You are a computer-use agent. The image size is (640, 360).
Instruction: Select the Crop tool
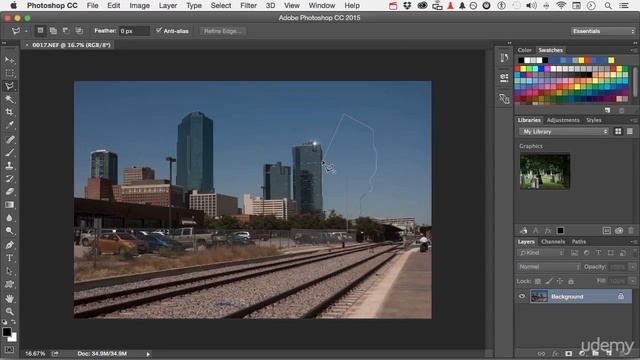point(9,112)
